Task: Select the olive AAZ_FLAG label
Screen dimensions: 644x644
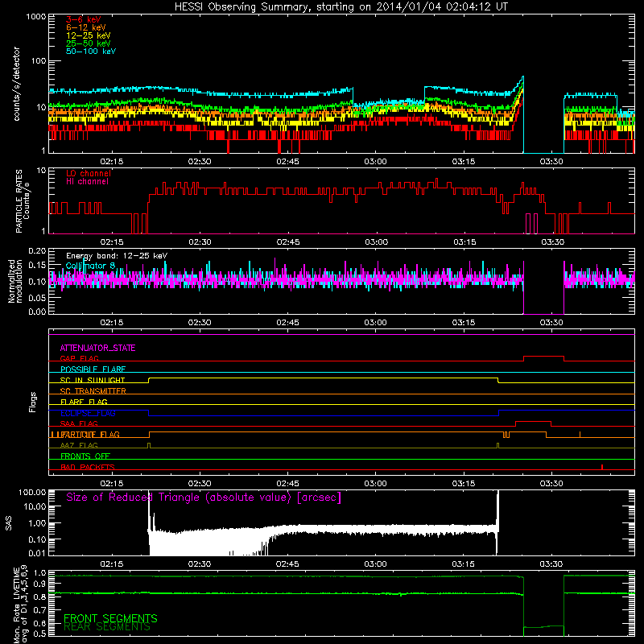Action: click(79, 445)
